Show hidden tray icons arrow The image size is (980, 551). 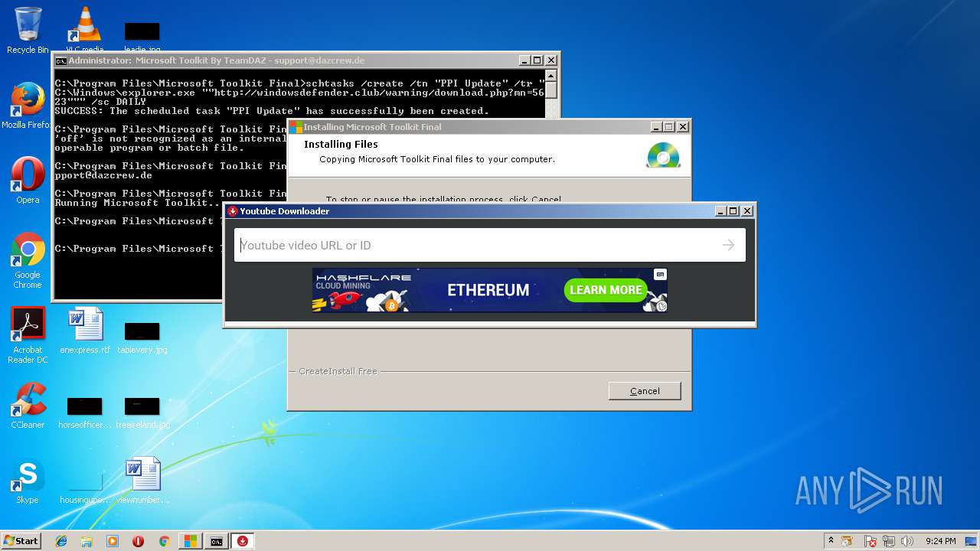(x=831, y=540)
